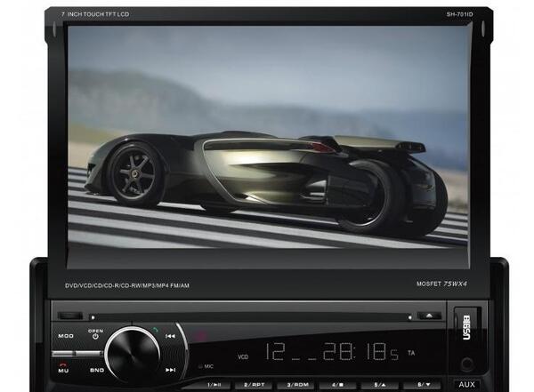Tap preset 6 down arrow button
534x392 pixels.
[x=424, y=385]
